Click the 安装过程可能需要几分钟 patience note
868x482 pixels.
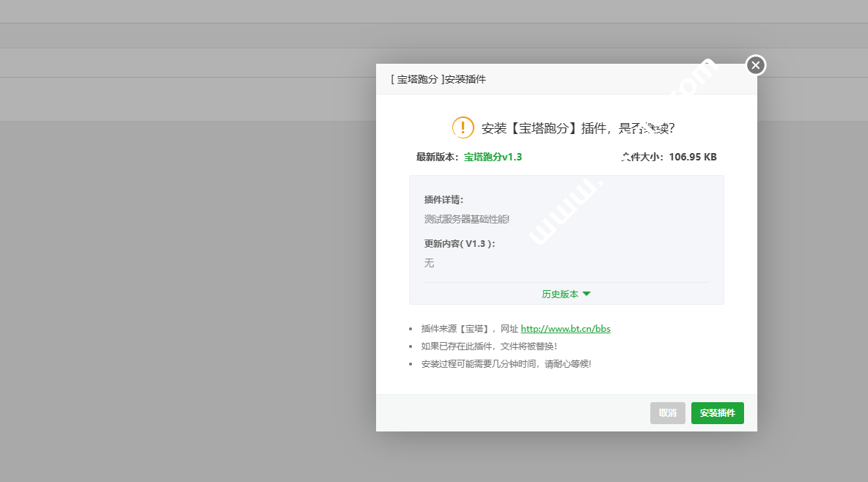click(506, 363)
